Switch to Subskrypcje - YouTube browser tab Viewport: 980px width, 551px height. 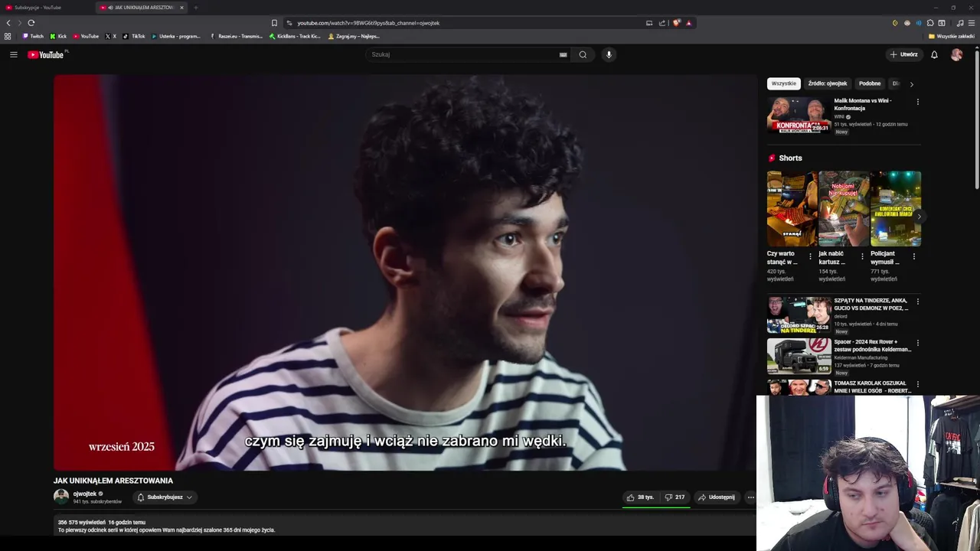(47, 7)
